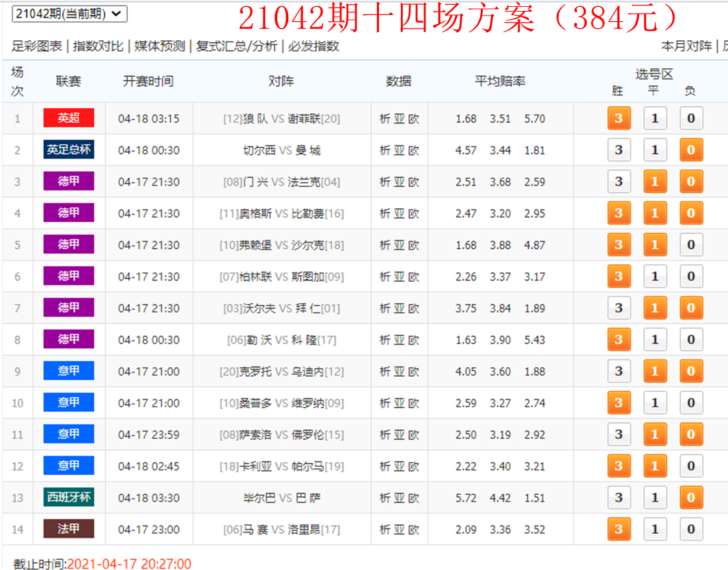Screen dimensions: 728x570
Task: Toggle pick 3 for 狼队 VS 谢菲联
Action: [619, 118]
